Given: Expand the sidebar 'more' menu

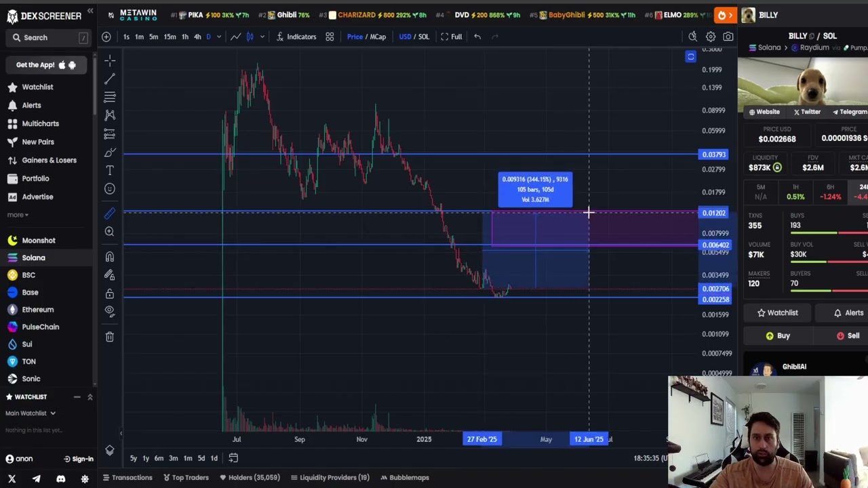Looking at the screenshot, I should (x=18, y=215).
